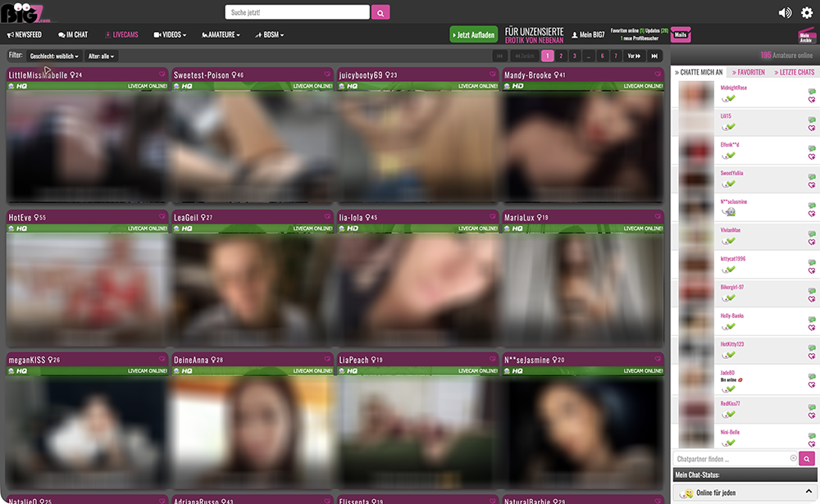Open the NEWSFEED menu item
Viewport: 820px width, 504px height.
click(x=25, y=34)
